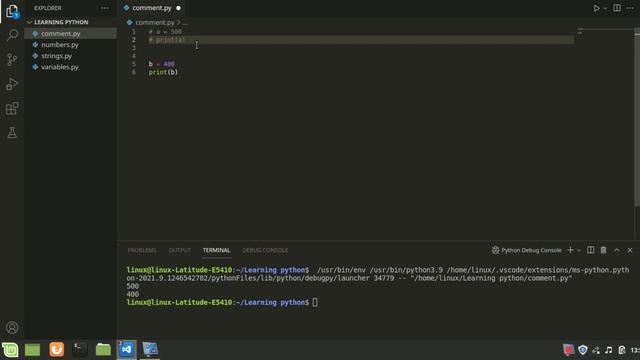640x360 pixels.
Task: Click comment.py in the breadcrumb path
Action: coord(155,22)
